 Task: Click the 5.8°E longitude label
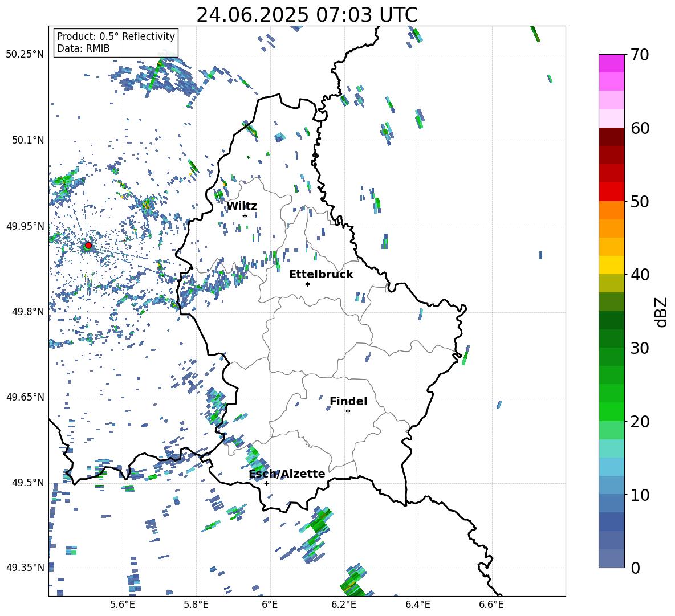(196, 605)
